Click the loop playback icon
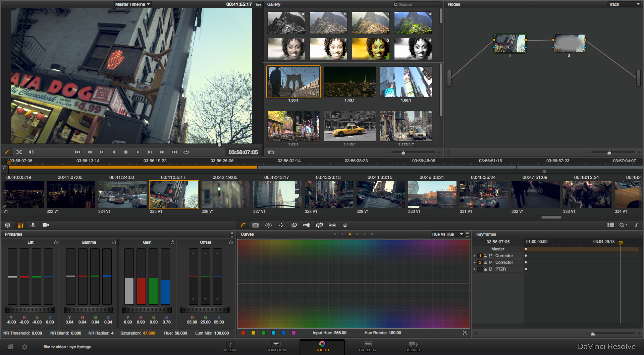Screen dimensions: 644x355 click(186, 152)
